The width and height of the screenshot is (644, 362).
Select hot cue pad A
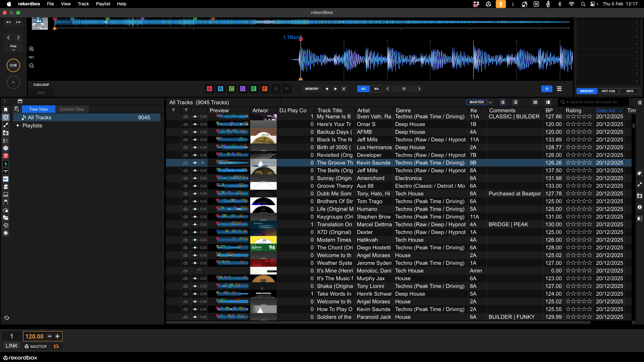pos(209,89)
